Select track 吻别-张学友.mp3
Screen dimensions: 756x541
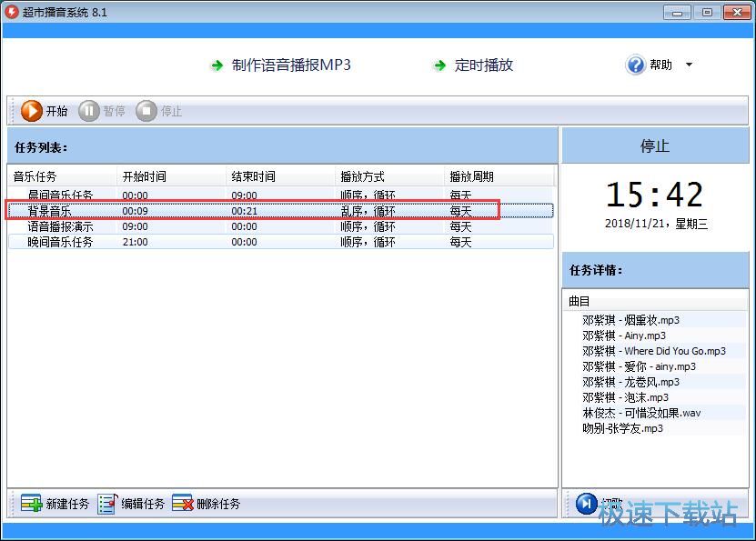coord(622,427)
